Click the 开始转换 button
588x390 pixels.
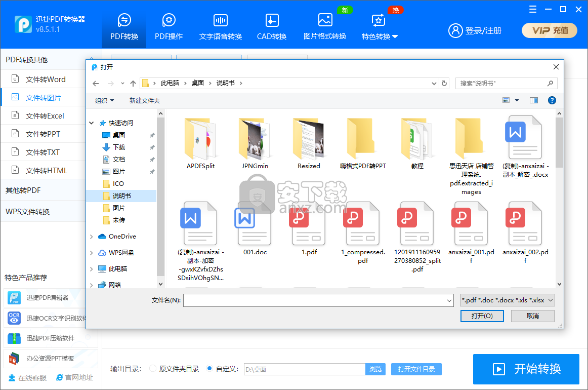(x=526, y=369)
